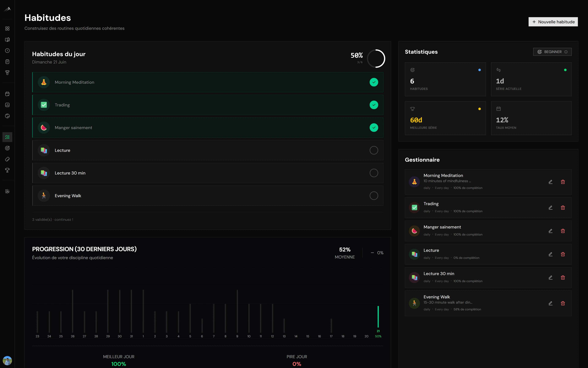Delete the Lecture 30 min habit
Image resolution: width=588 pixels, height=368 pixels.
563,278
